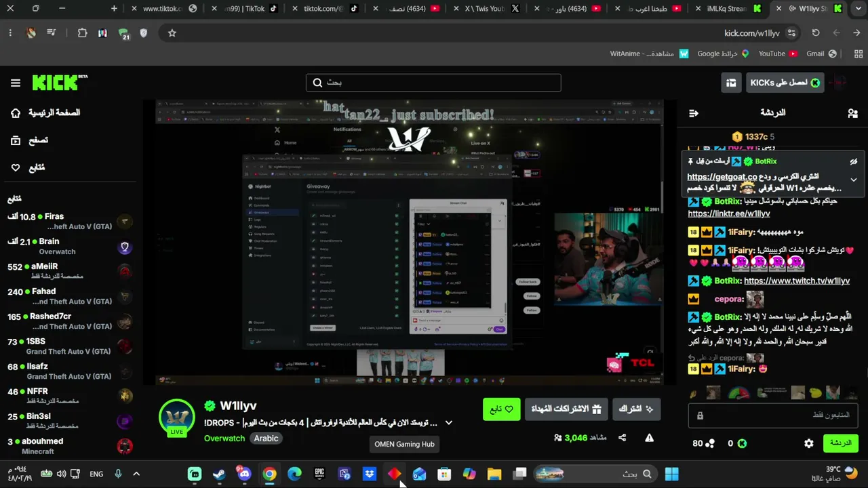Click the gifted subscriptions button

(x=565, y=409)
